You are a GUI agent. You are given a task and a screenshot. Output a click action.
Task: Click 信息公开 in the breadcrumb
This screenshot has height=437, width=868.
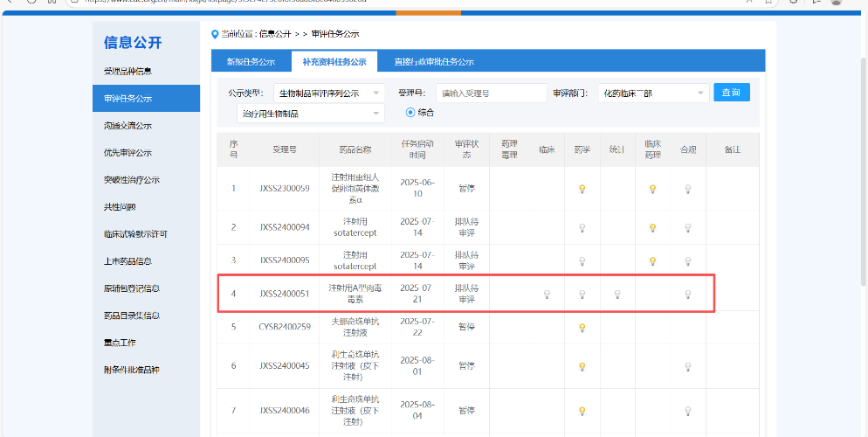click(x=274, y=34)
